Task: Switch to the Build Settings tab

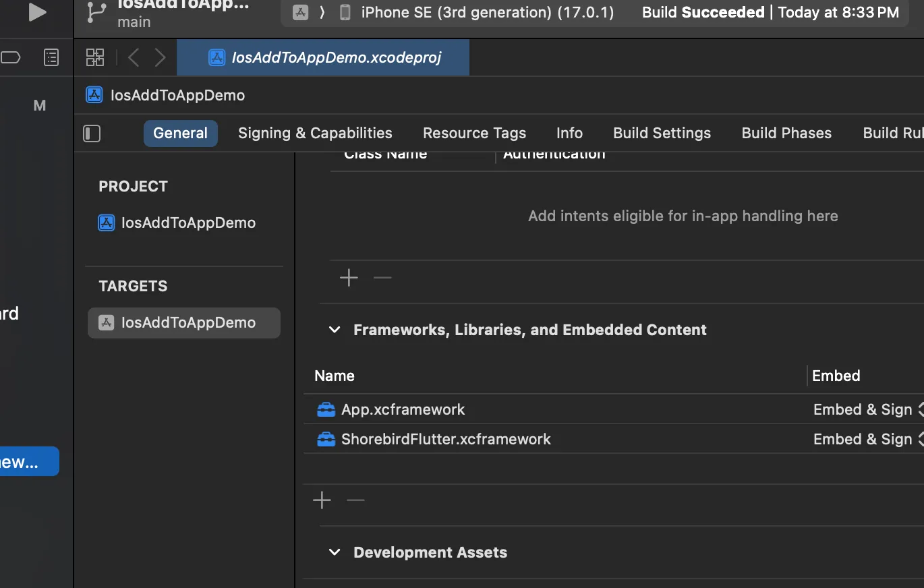Action: coord(661,133)
